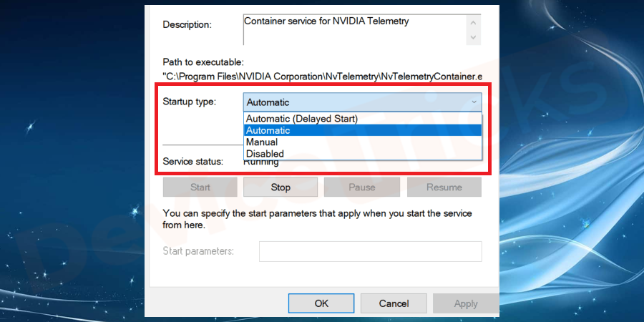The height and width of the screenshot is (322, 644).
Task: Click the Apply button
Action: coord(466,303)
